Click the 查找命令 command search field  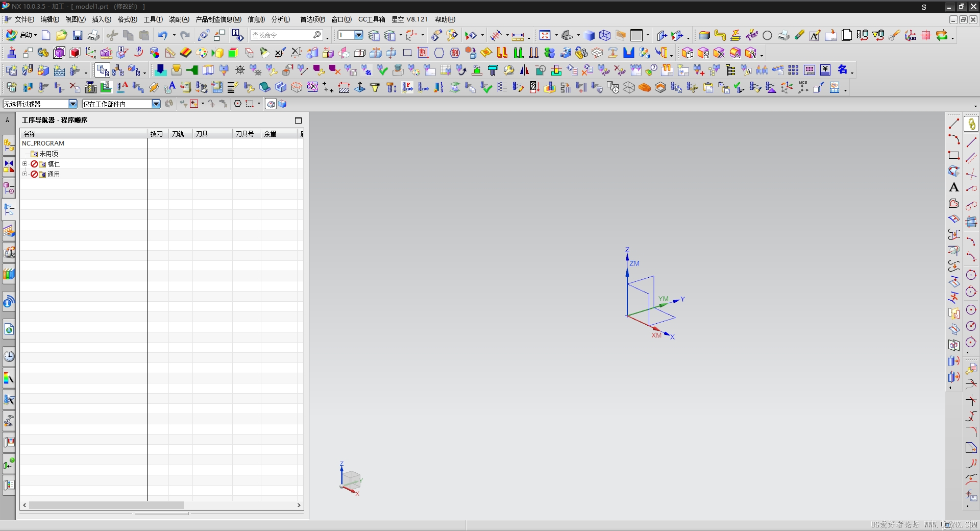[282, 35]
